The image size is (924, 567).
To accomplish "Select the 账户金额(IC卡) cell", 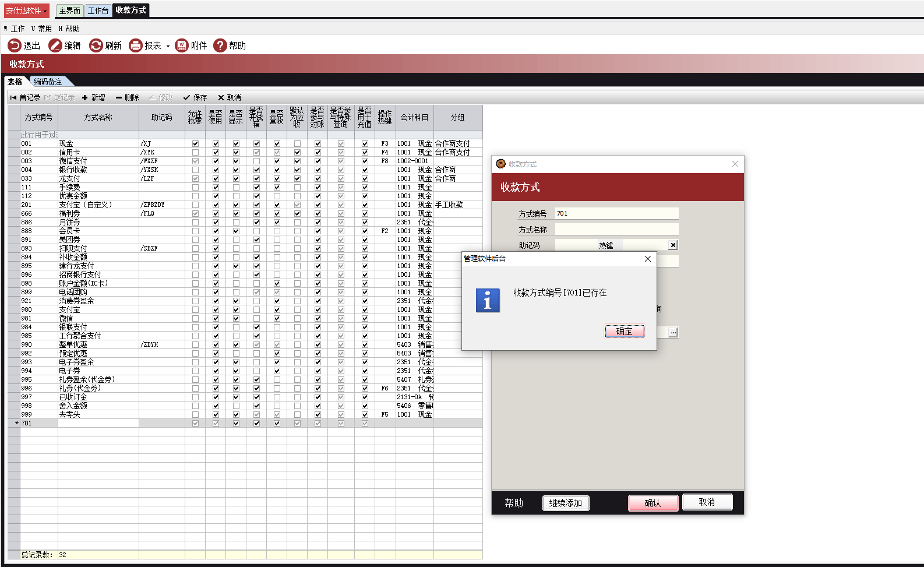I will (98, 283).
